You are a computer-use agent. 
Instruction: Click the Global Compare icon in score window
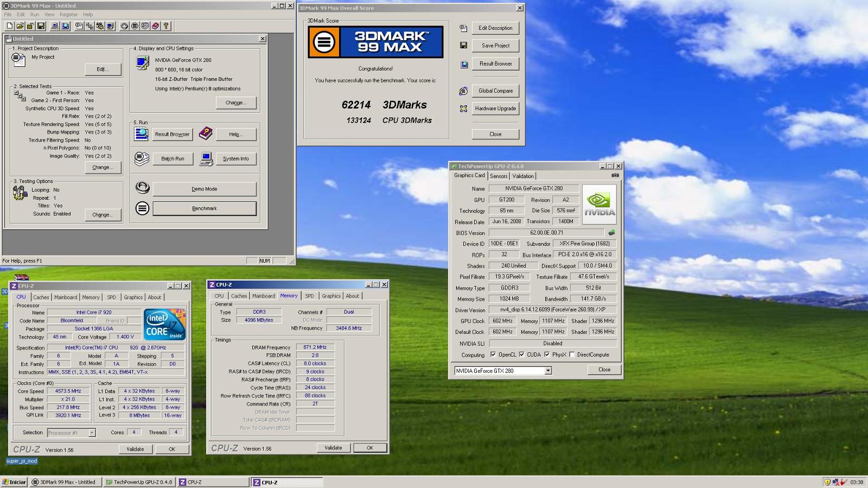click(463, 91)
